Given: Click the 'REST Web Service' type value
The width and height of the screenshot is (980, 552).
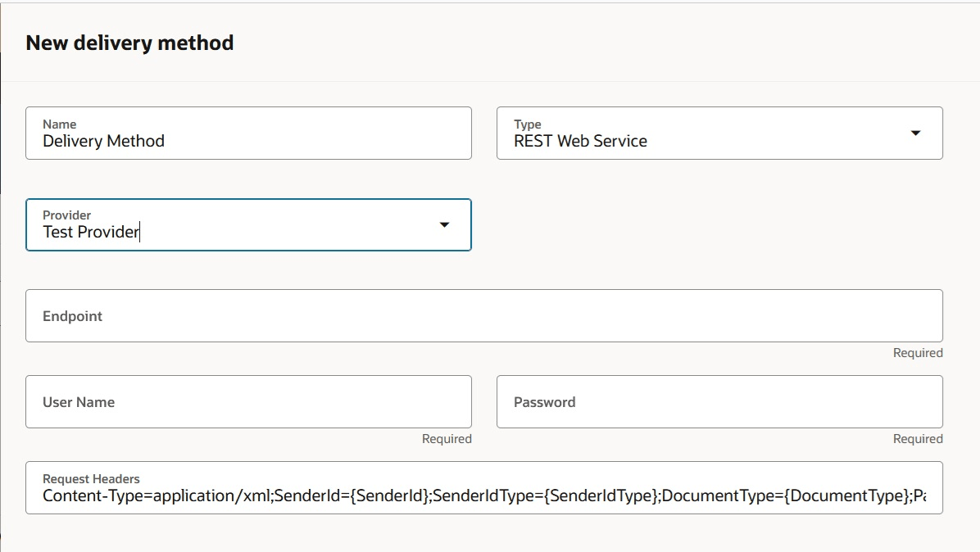Looking at the screenshot, I should point(580,142).
